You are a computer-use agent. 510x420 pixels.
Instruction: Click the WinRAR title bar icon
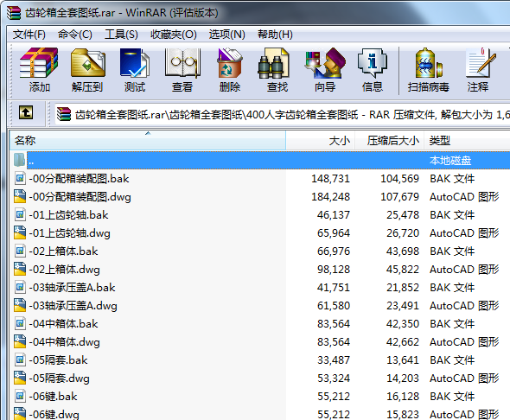pos(14,13)
